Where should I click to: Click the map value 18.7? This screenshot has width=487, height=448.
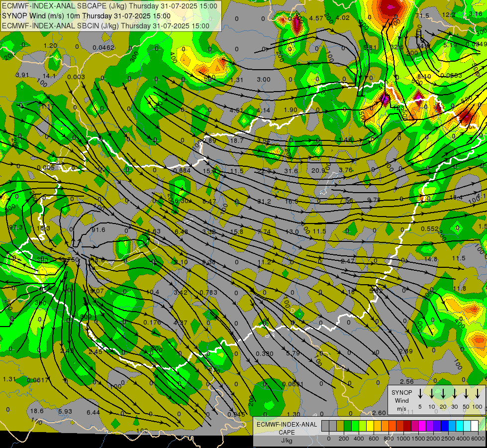(237, 141)
